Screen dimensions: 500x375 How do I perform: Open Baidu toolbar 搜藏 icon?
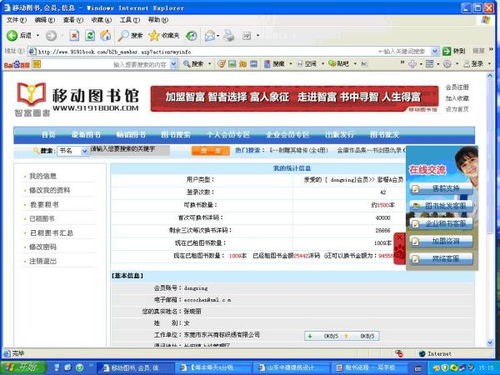[274, 64]
